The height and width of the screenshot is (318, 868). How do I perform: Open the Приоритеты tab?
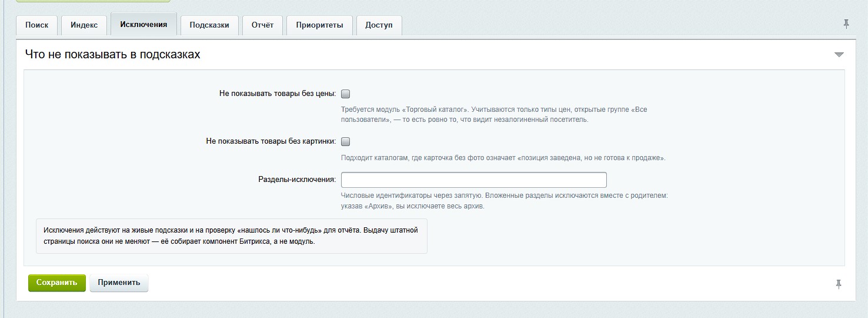(x=319, y=25)
